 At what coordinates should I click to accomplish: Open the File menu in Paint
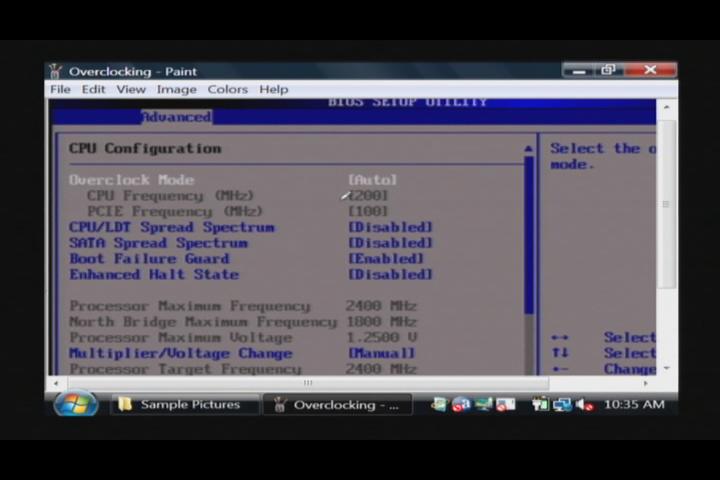[60, 89]
